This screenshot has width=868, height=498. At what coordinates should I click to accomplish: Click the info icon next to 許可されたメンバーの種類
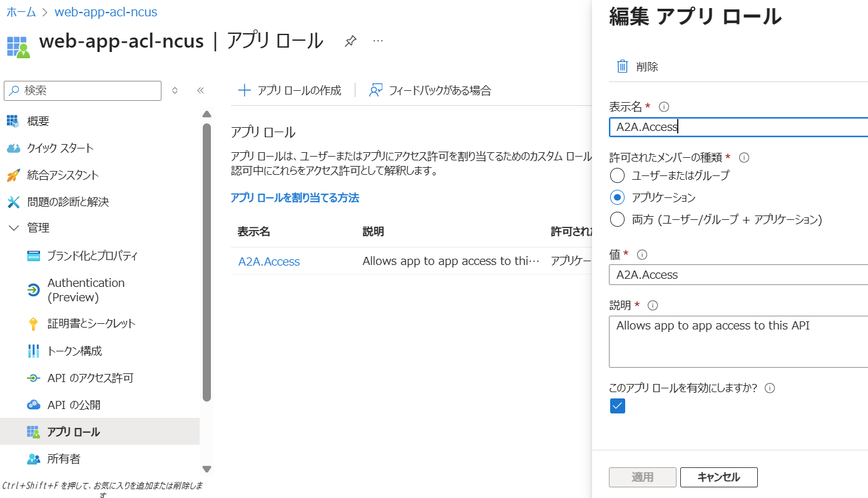(745, 158)
